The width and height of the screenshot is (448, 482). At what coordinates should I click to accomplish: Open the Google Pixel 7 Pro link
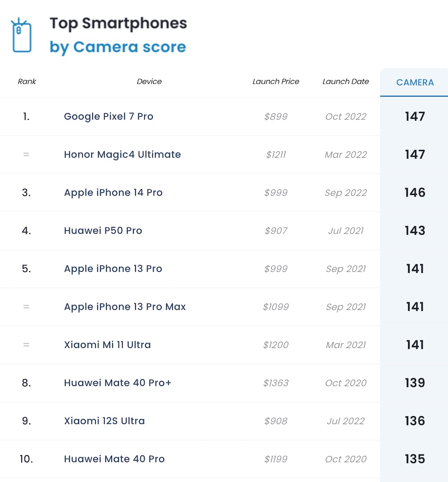108,117
